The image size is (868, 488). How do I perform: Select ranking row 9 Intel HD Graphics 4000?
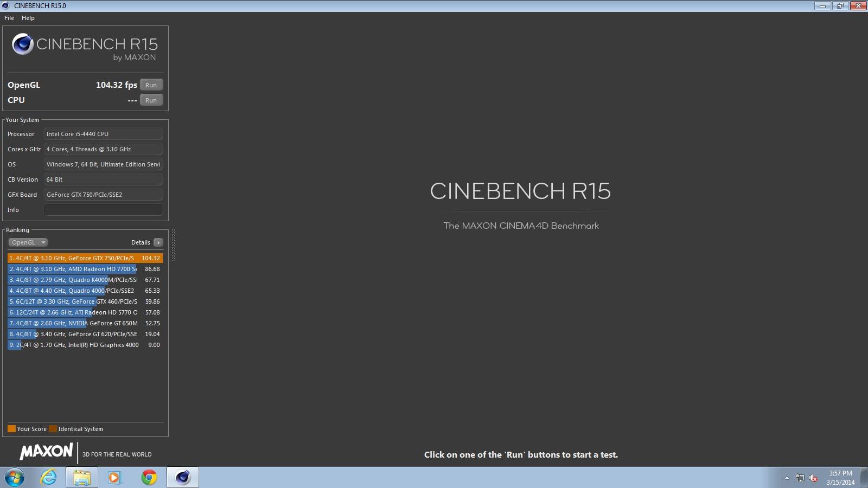tap(85, 345)
